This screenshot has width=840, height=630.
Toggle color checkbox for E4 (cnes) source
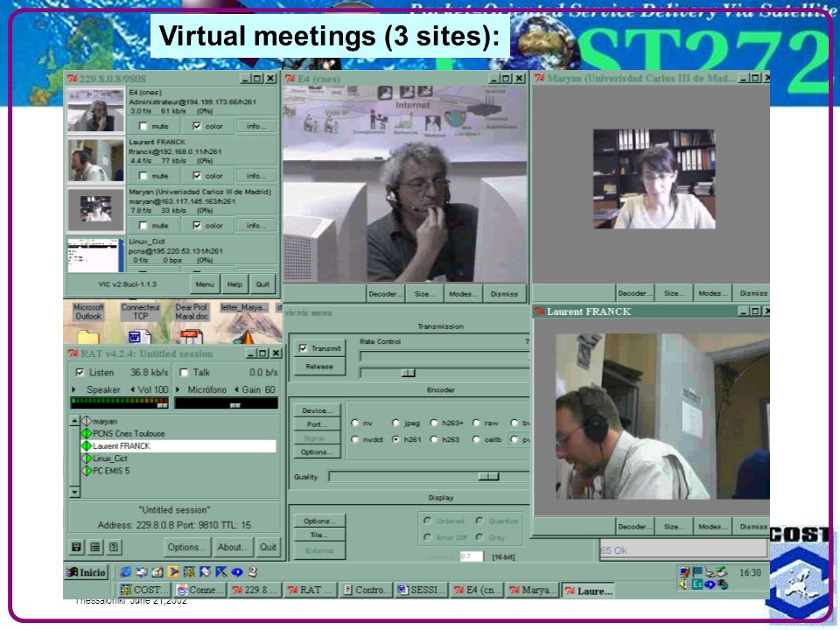tap(197, 126)
